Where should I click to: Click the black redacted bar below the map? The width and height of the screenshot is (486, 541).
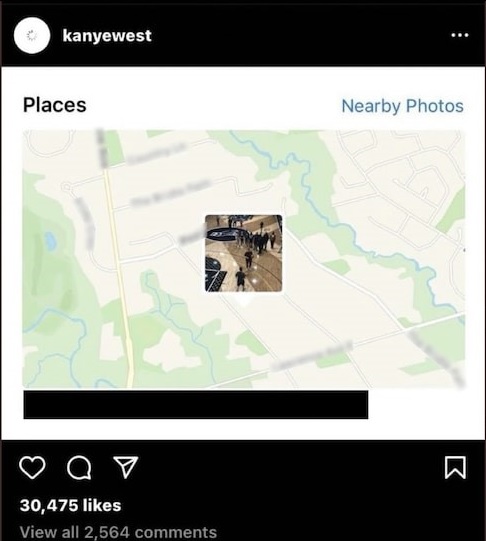click(196, 405)
